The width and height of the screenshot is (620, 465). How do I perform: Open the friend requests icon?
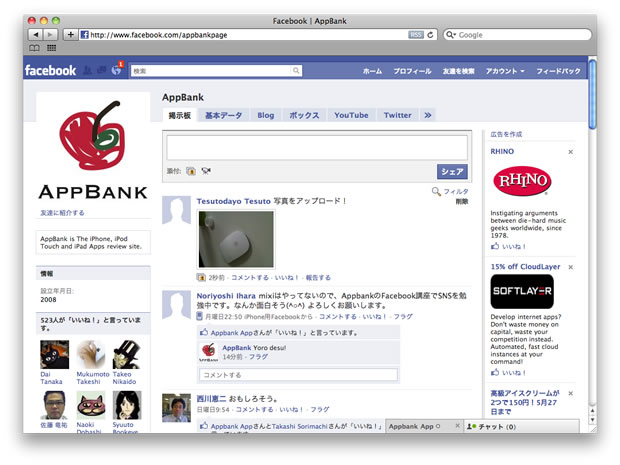tap(87, 70)
